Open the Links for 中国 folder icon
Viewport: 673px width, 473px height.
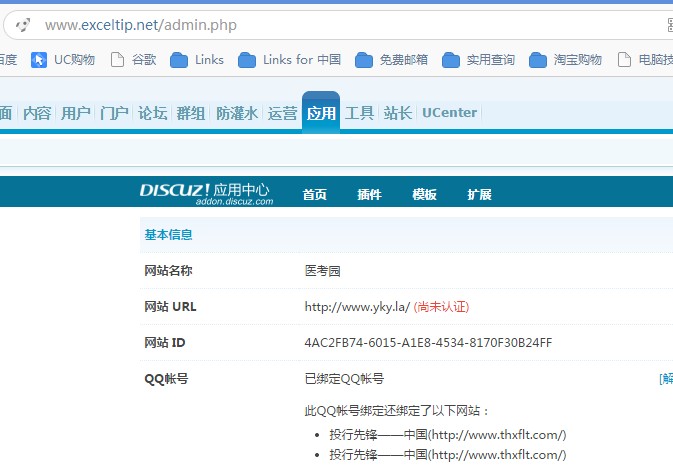(247, 60)
